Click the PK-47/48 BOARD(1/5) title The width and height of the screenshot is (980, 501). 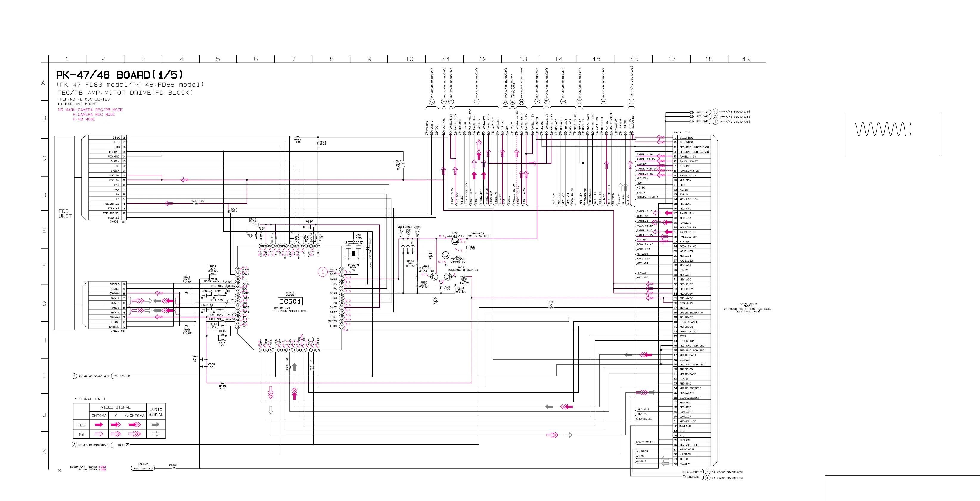120,75
